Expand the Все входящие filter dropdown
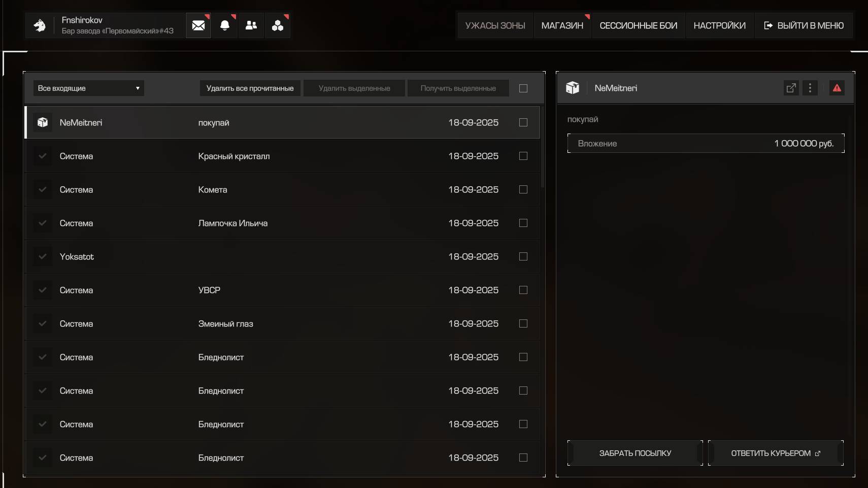868x488 pixels. coord(88,88)
